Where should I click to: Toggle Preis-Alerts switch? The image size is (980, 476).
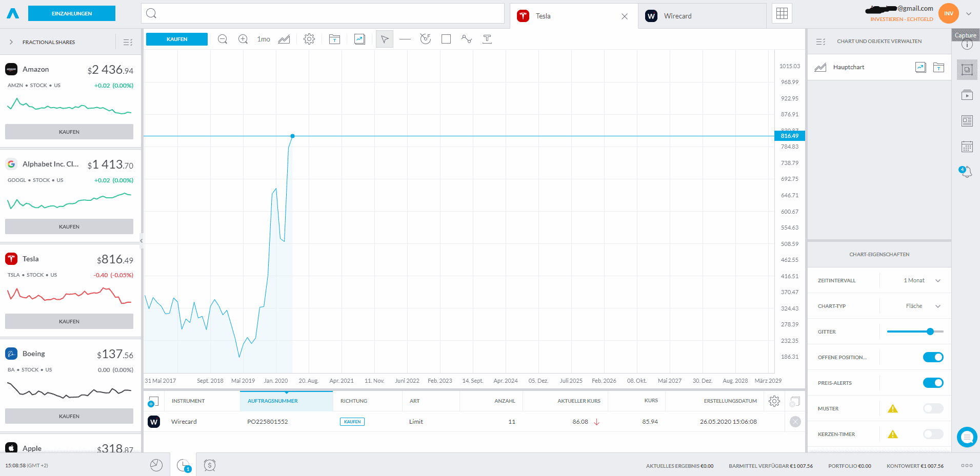pos(933,383)
